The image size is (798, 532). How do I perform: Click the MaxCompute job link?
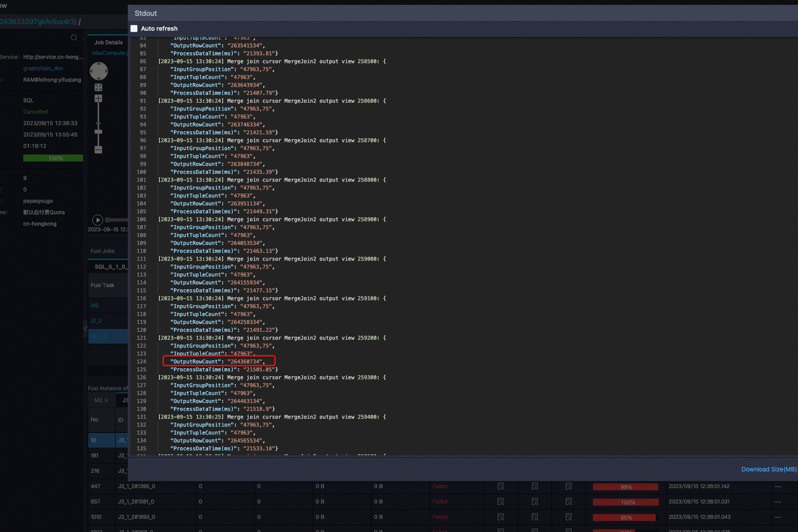[109, 53]
